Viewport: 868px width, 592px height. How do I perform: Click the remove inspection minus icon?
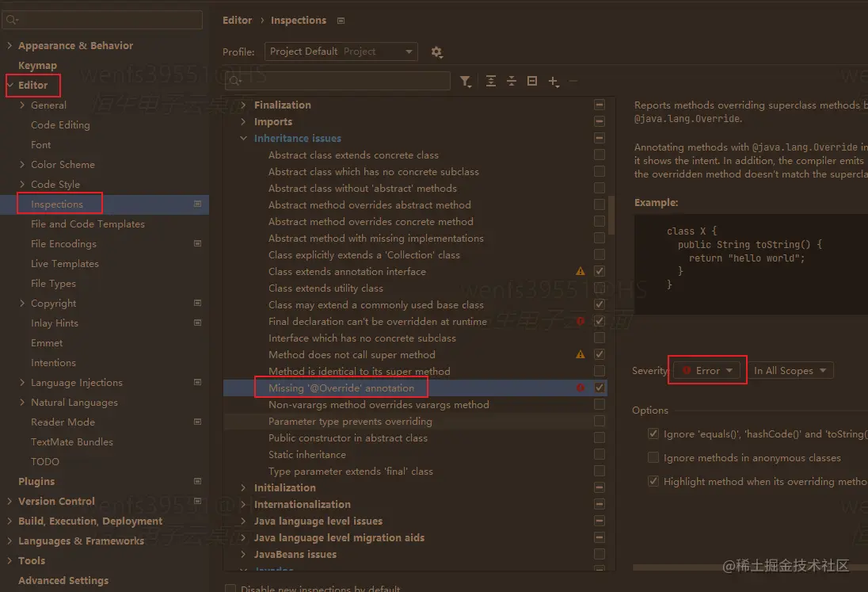573,82
